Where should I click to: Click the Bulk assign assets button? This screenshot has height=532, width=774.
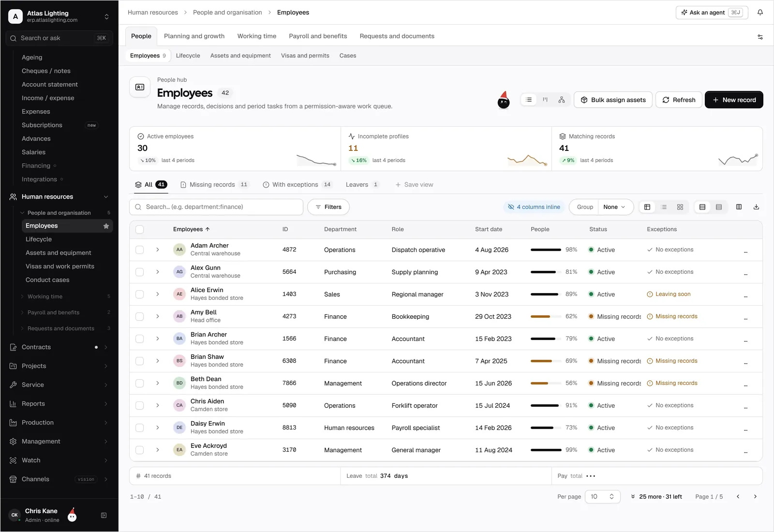[613, 100]
